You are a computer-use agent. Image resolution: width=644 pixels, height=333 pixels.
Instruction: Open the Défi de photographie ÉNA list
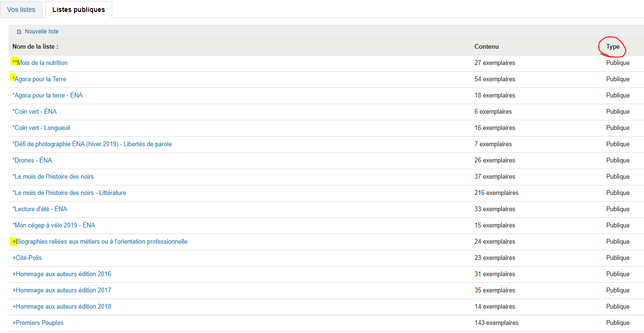click(92, 144)
